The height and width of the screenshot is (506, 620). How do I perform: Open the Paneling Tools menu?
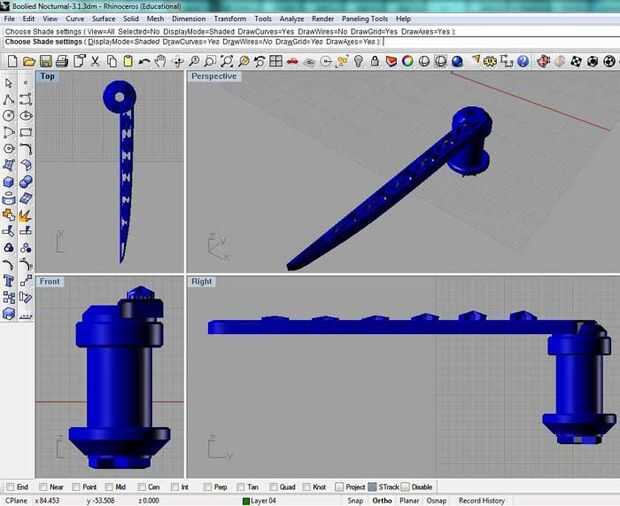(365, 19)
